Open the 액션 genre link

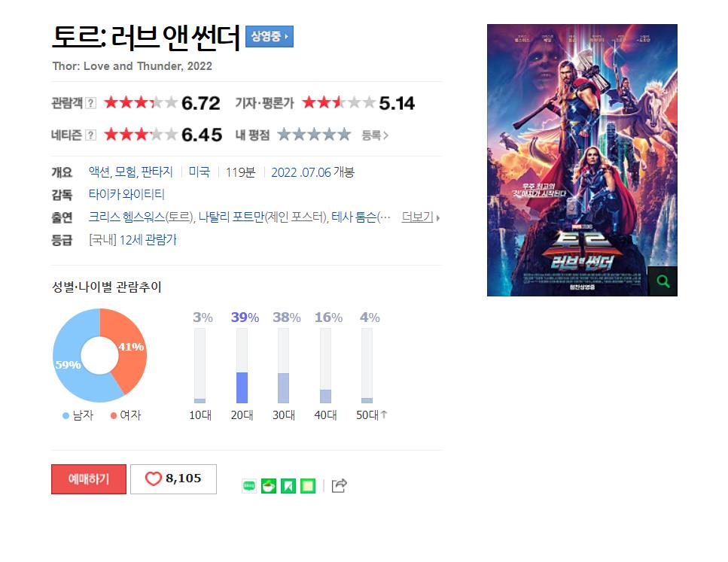coord(99,172)
